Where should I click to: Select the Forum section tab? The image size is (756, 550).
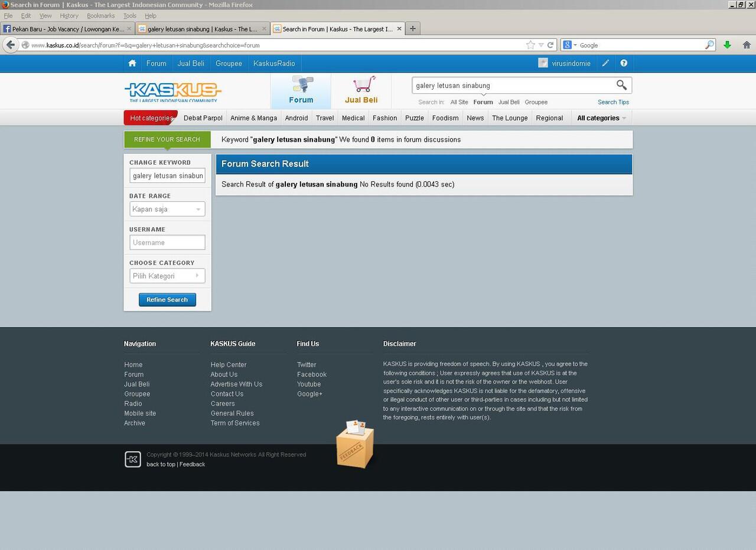301,91
